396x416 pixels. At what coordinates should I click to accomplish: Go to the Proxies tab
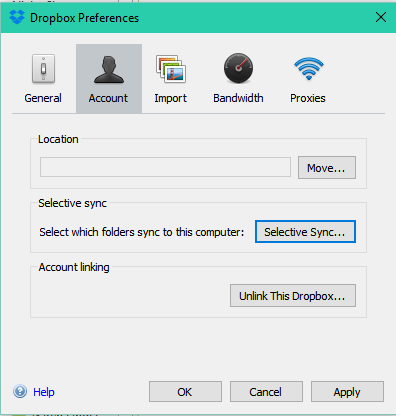308,79
